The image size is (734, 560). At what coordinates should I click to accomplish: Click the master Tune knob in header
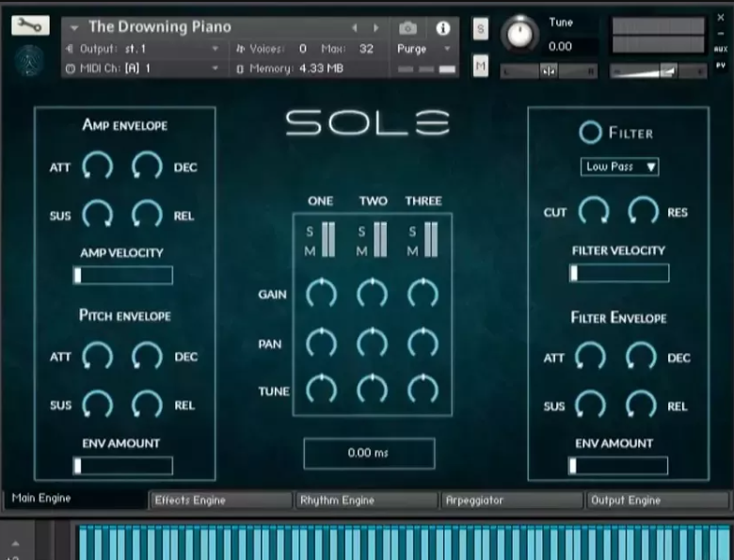pos(519,34)
